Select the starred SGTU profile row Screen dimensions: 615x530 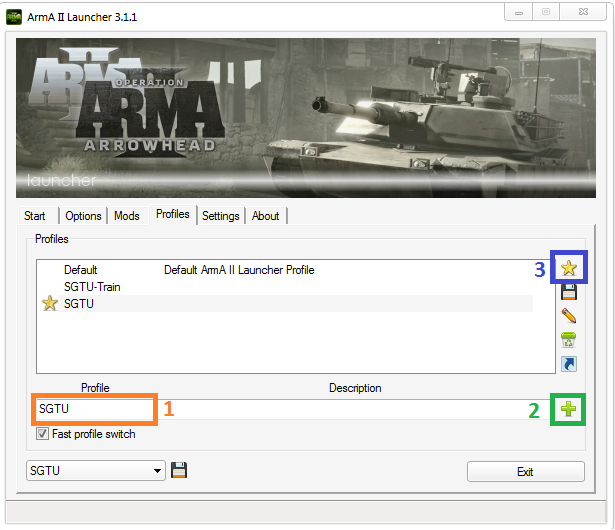(286, 304)
